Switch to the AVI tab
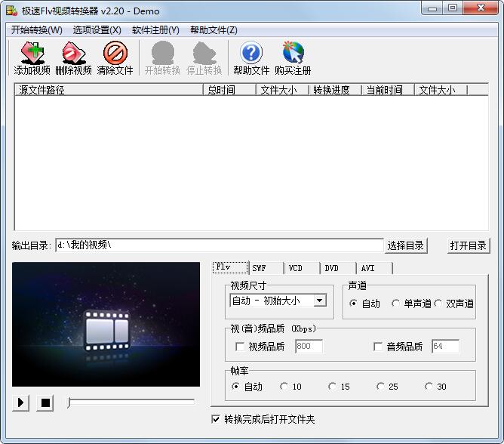This screenshot has height=444, width=504. [374, 268]
